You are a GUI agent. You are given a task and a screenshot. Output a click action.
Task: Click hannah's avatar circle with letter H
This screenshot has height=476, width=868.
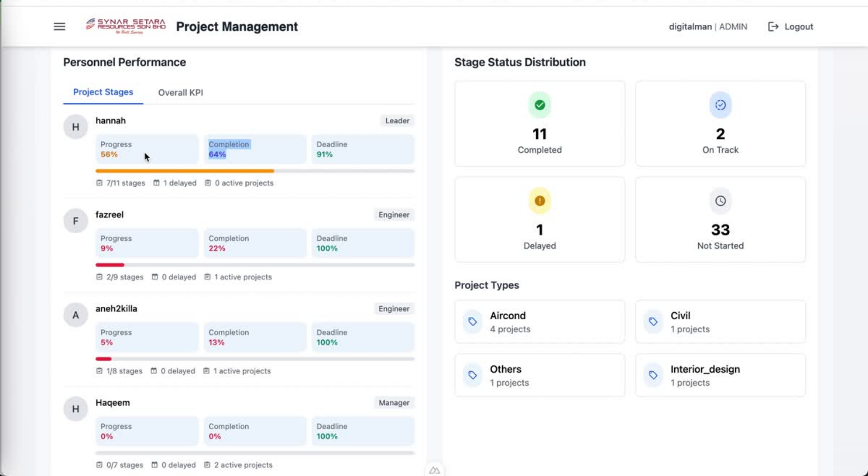point(76,126)
